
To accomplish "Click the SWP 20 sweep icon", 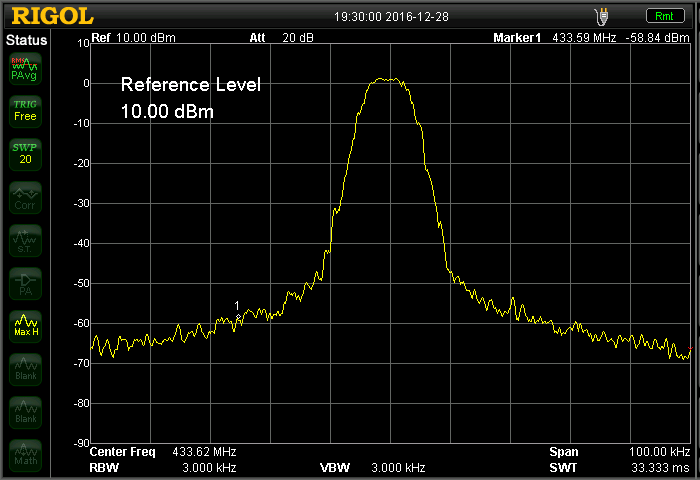I will (25, 153).
